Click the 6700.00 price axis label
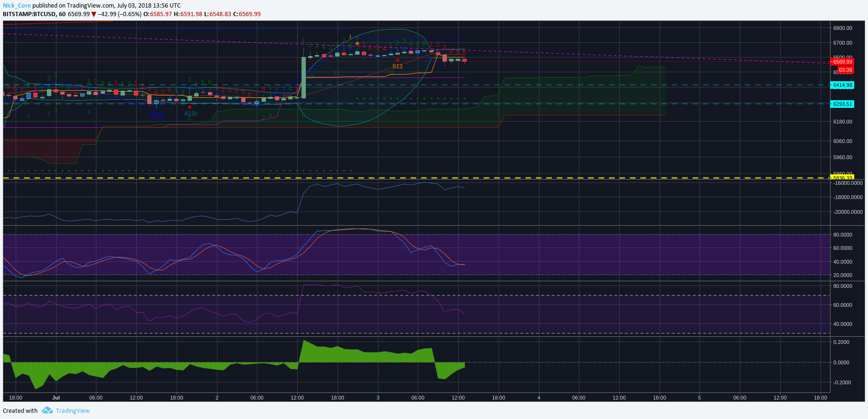 coord(843,43)
